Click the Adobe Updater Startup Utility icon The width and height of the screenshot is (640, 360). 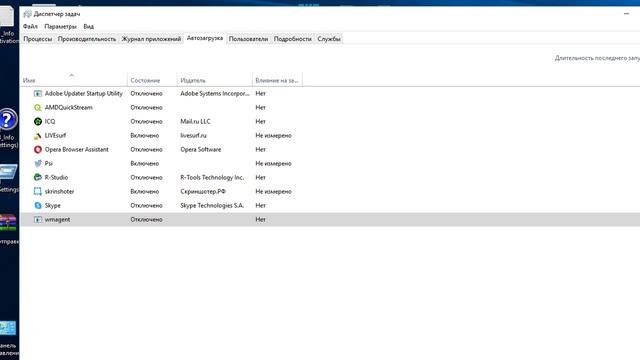point(38,93)
